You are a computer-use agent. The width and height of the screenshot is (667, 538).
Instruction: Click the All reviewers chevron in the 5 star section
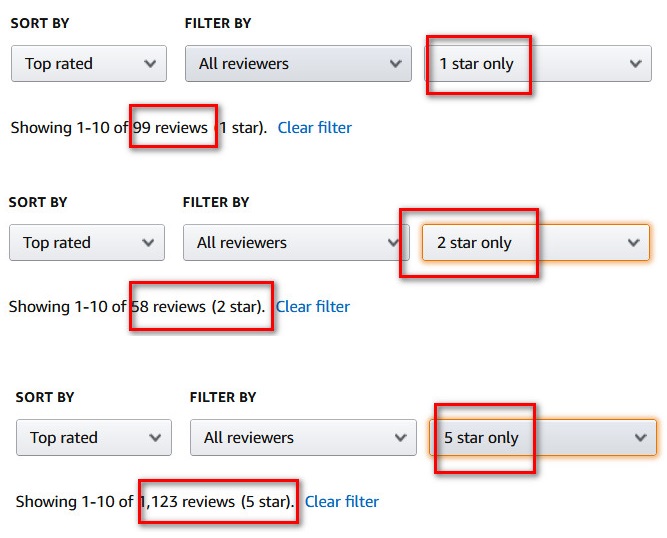click(400, 438)
